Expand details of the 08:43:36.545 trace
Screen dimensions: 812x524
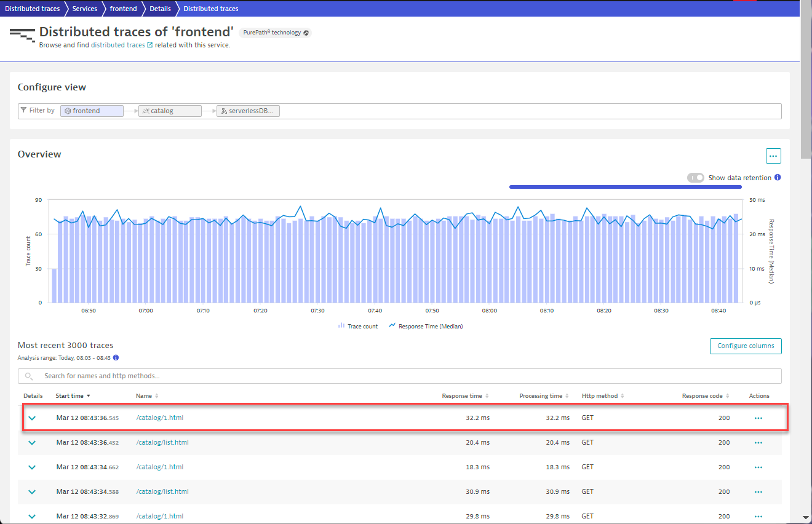(32, 418)
